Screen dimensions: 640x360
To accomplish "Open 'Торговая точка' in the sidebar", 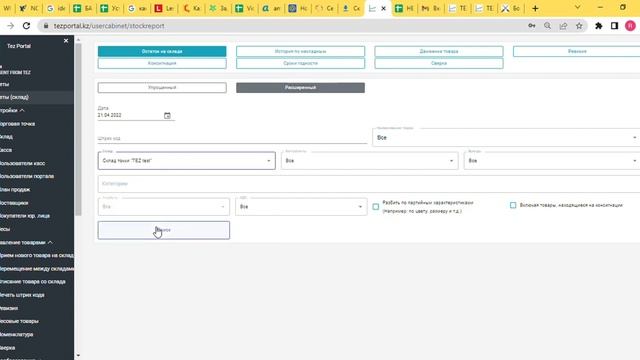I will (18, 124).
